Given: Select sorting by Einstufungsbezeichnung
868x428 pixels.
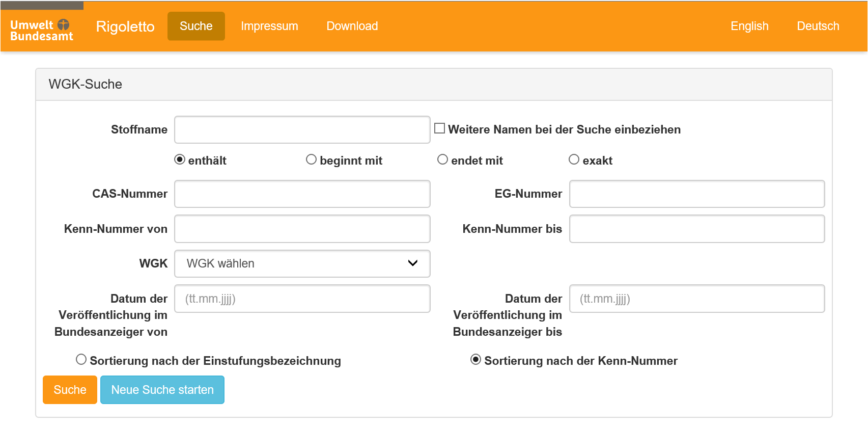Looking at the screenshot, I should (81, 359).
